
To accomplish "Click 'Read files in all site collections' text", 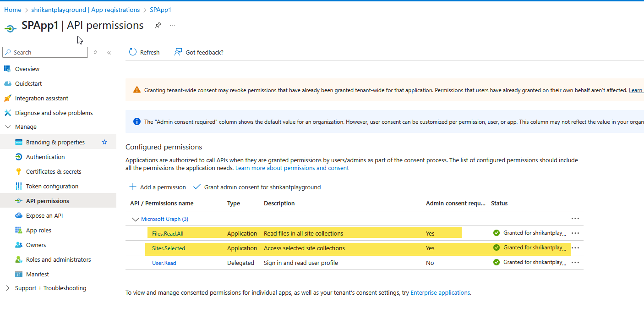I will point(303,233).
